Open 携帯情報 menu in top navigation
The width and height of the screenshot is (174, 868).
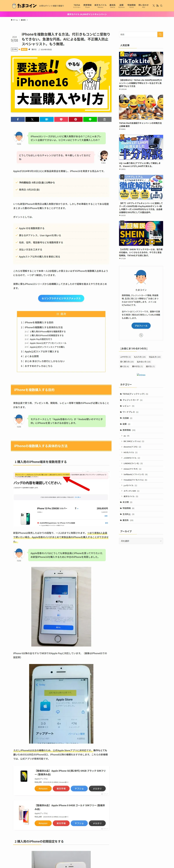click(x=87, y=6)
